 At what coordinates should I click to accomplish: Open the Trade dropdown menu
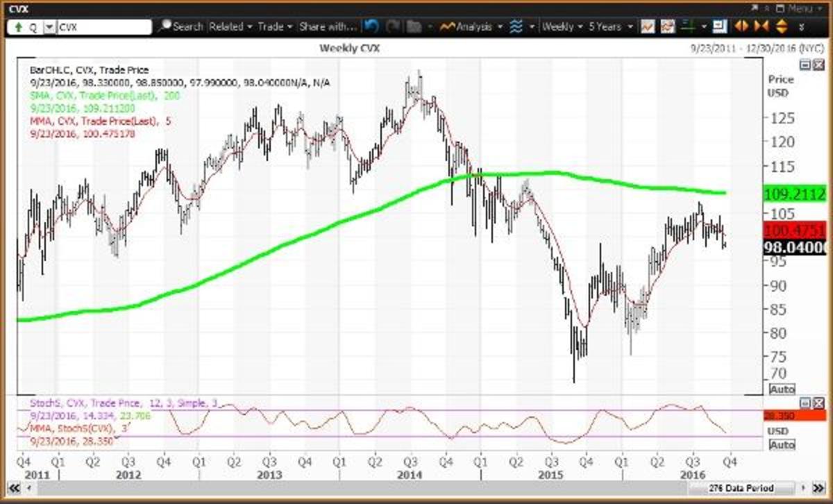pyautogui.click(x=276, y=27)
